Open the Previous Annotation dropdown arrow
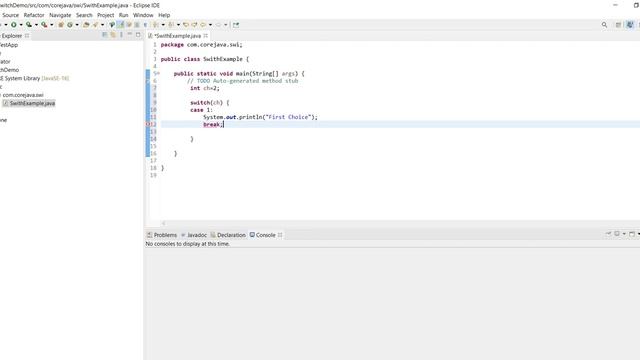 178,25
